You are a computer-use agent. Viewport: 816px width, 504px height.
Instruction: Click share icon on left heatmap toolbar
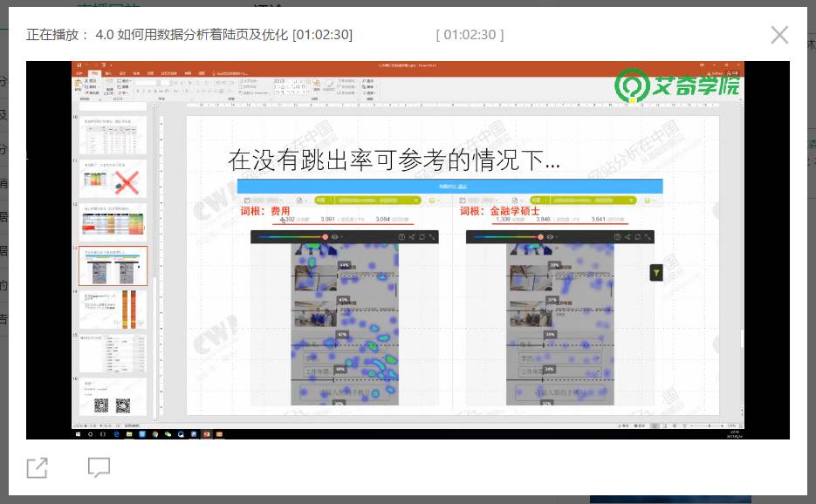tap(412, 236)
